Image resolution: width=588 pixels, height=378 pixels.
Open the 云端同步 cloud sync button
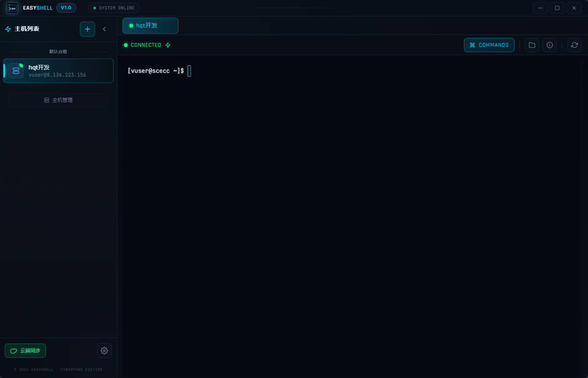point(25,351)
